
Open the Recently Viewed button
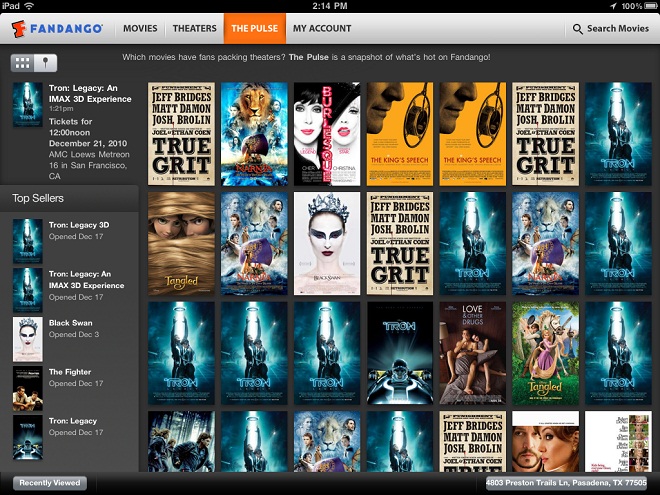(50, 483)
